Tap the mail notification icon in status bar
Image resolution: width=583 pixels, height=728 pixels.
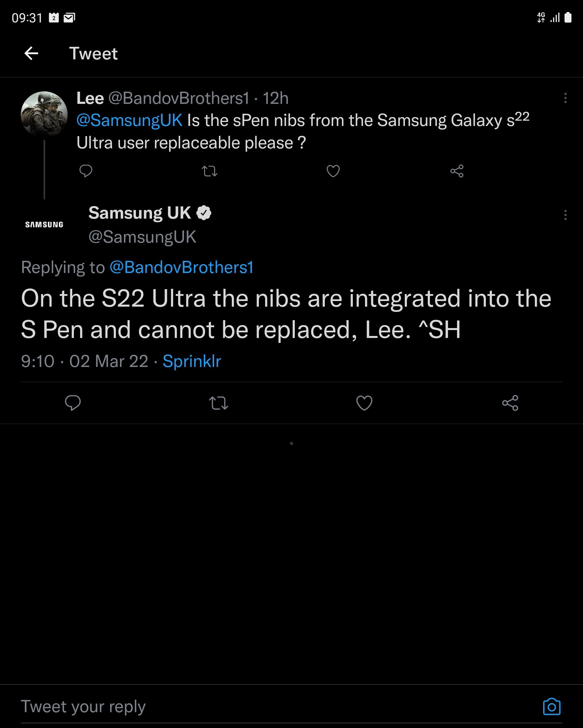(69, 17)
